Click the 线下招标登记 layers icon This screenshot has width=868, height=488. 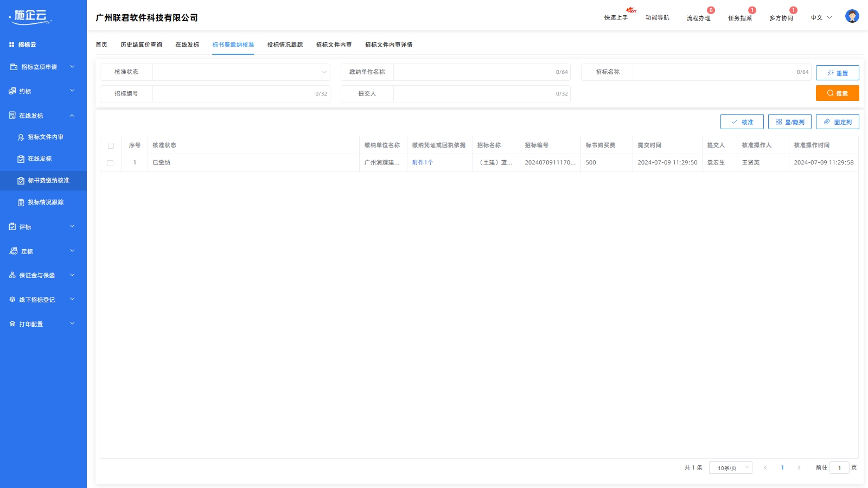[12, 300]
